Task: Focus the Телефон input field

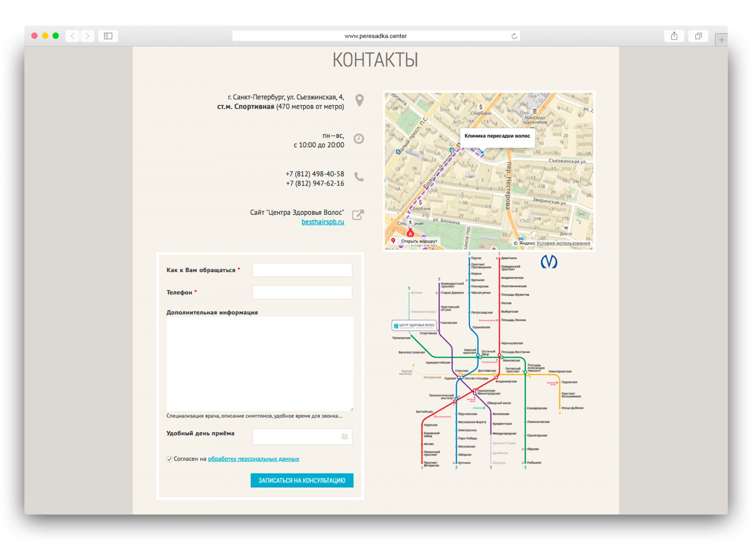Action: click(x=302, y=292)
